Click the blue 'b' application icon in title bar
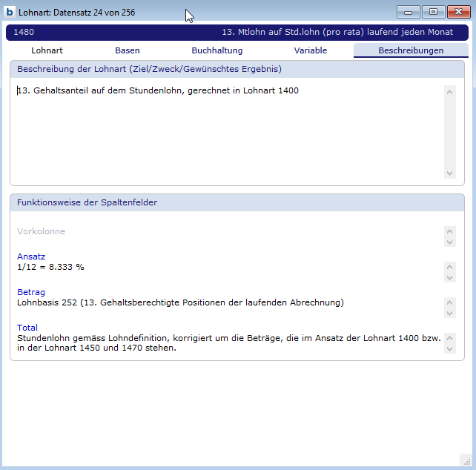 [x=10, y=13]
